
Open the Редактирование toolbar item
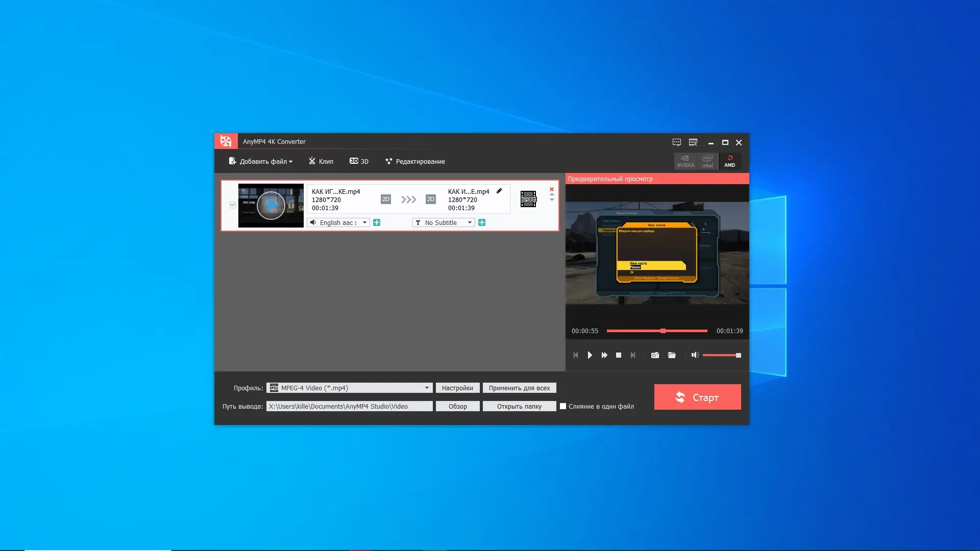point(415,161)
